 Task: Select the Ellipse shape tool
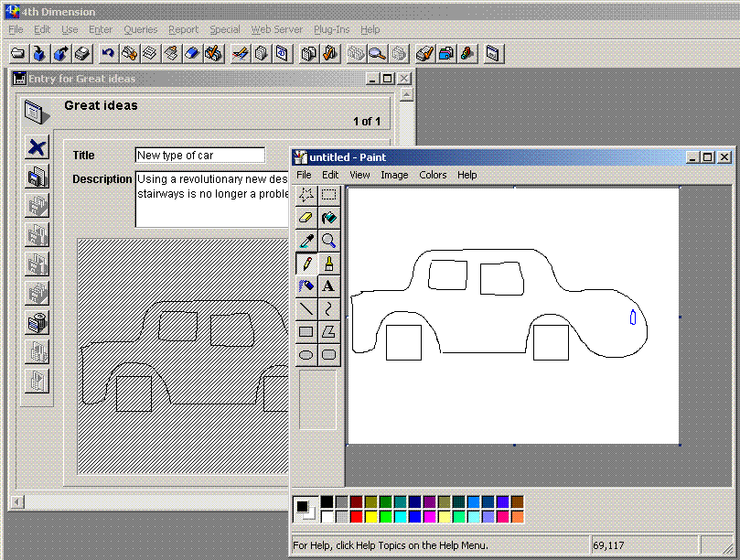click(306, 355)
